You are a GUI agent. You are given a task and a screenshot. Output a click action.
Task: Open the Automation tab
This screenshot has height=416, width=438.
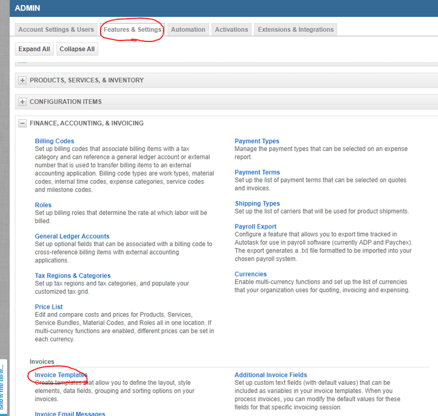(188, 29)
